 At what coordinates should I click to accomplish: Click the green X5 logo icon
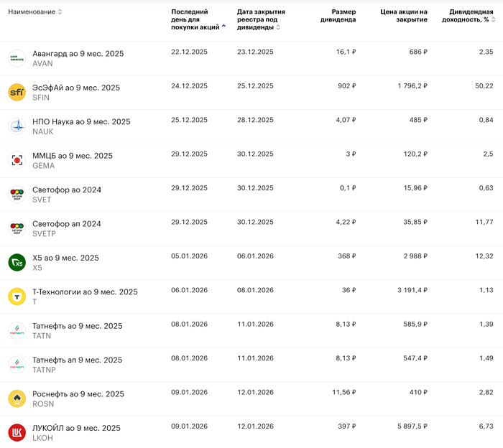17,263
